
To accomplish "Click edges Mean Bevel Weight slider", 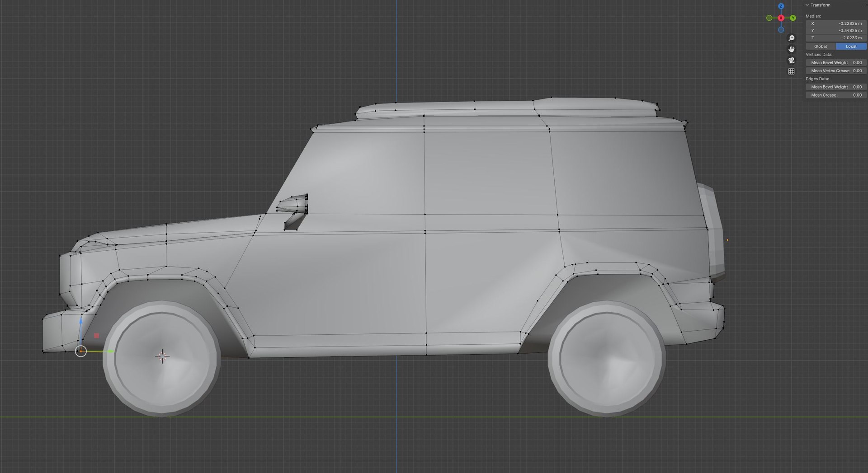I will (x=836, y=87).
